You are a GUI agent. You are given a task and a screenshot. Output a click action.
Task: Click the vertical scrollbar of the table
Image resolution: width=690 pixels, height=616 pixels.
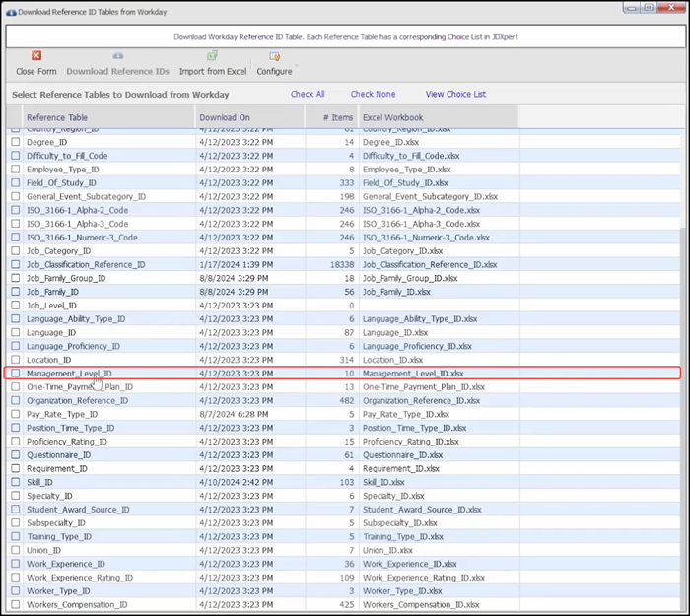tap(681, 394)
